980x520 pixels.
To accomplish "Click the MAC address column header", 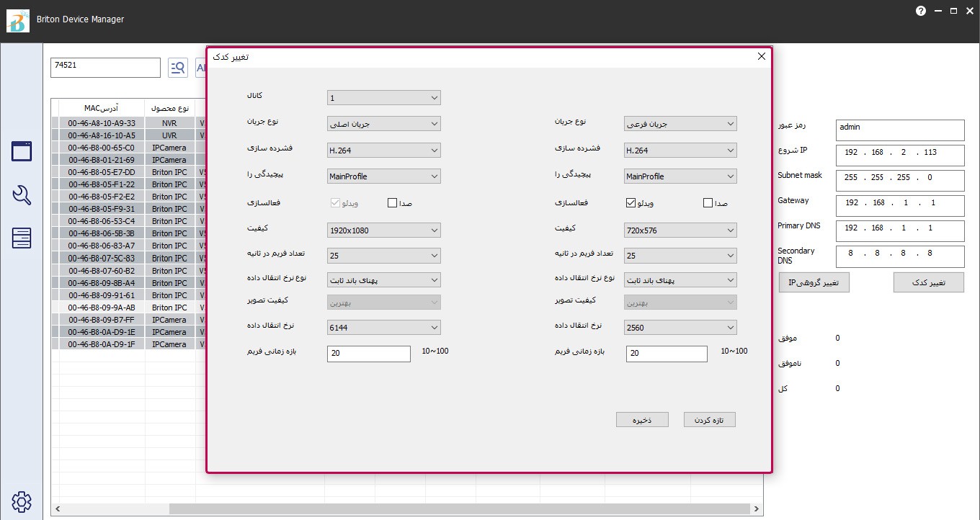I will click(x=102, y=108).
